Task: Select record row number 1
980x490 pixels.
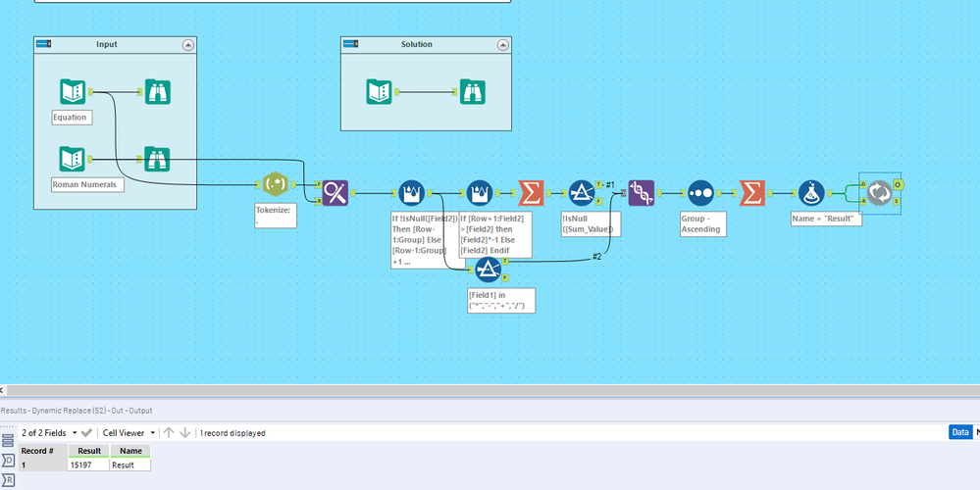Action: tap(43, 465)
